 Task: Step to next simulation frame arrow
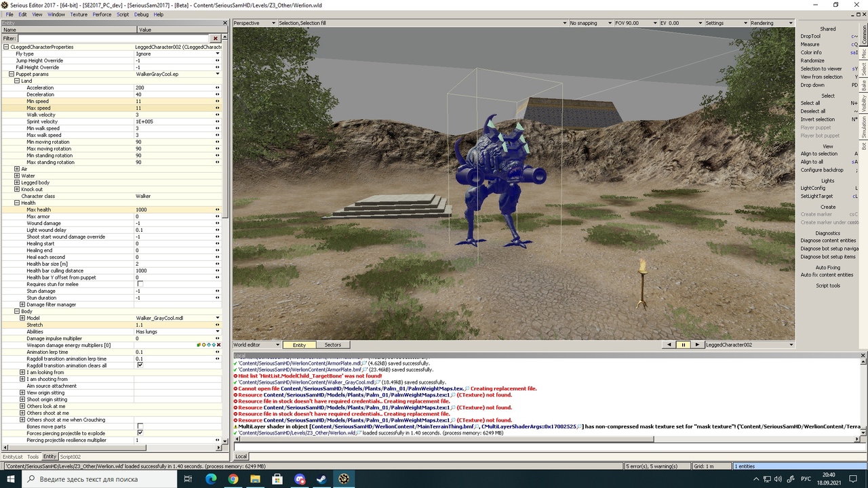(x=696, y=345)
